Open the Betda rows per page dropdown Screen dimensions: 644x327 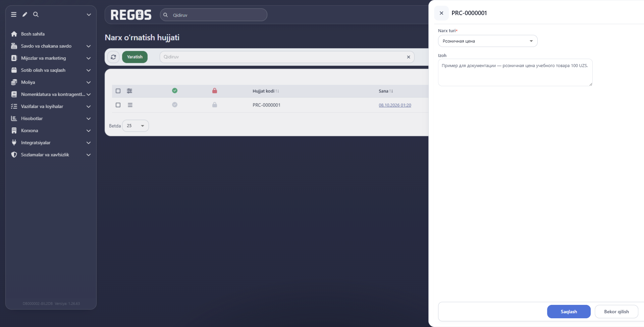(x=136, y=126)
